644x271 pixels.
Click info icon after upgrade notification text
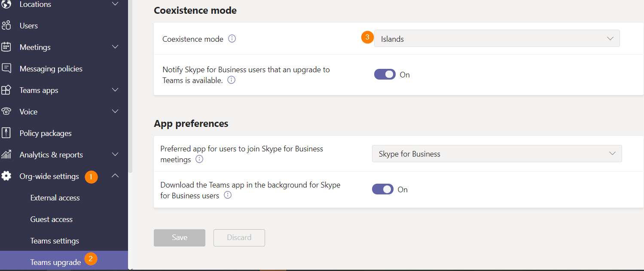tap(231, 80)
